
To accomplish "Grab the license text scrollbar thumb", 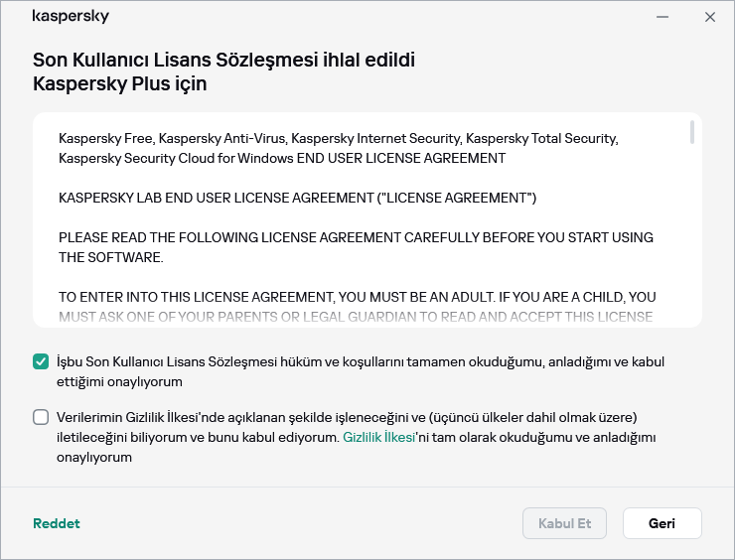I will pyautogui.click(x=692, y=133).
